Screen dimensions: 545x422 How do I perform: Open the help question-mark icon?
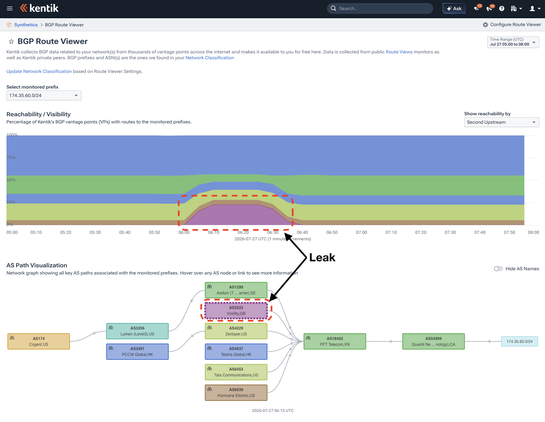pyautogui.click(x=502, y=8)
